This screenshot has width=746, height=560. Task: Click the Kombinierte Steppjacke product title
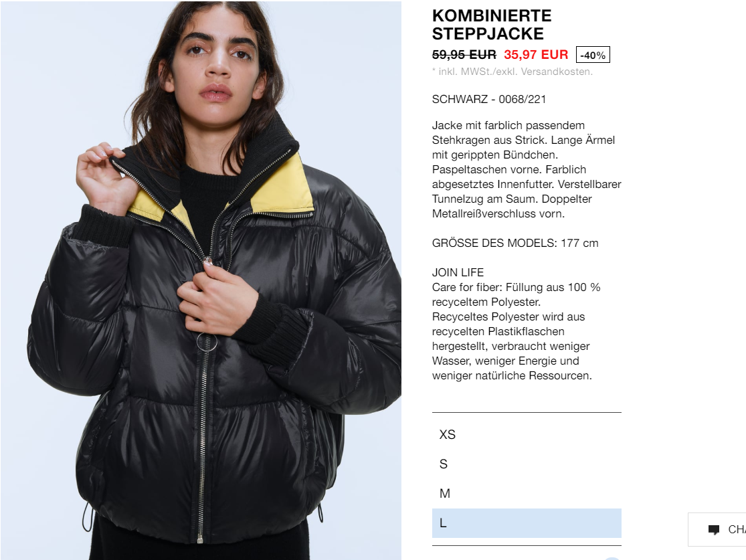492,25
